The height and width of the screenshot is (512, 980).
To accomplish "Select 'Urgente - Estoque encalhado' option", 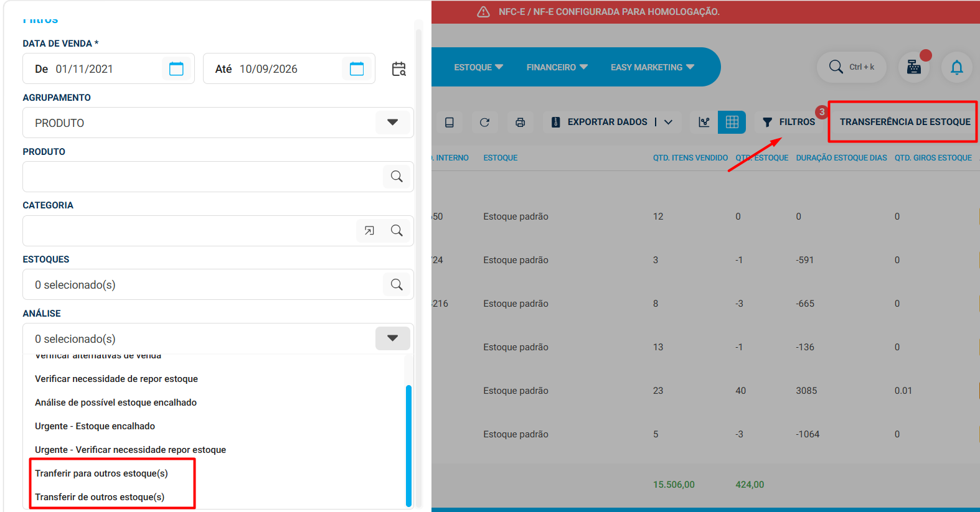I will pos(95,426).
